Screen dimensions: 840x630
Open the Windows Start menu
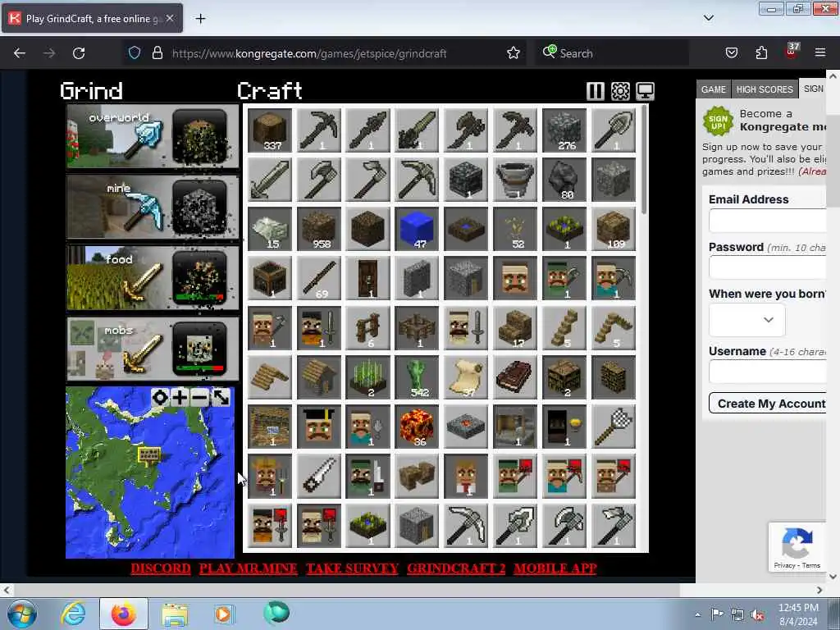pyautogui.click(x=21, y=614)
